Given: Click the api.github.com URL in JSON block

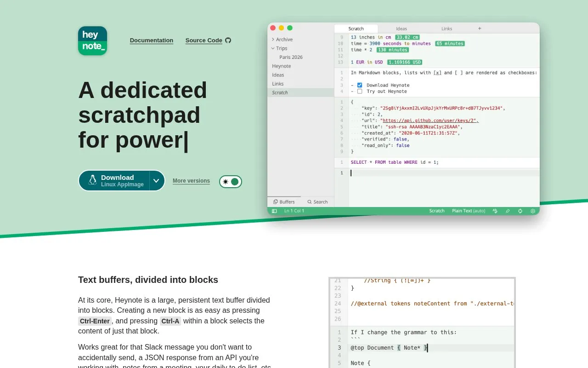Looking at the screenshot, I should (x=430, y=121).
